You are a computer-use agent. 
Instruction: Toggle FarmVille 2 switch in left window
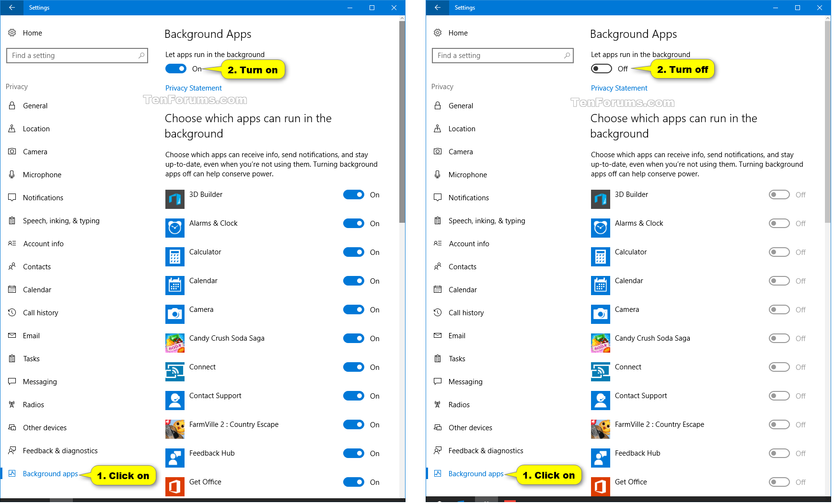tap(354, 424)
